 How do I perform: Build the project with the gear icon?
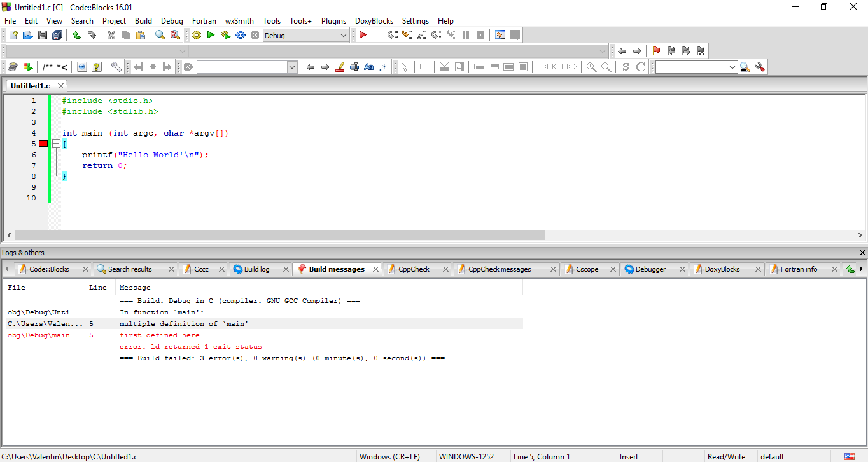(x=196, y=35)
